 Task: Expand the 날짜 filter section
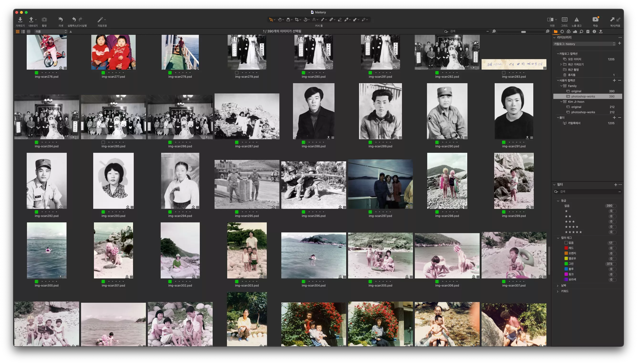click(x=558, y=286)
